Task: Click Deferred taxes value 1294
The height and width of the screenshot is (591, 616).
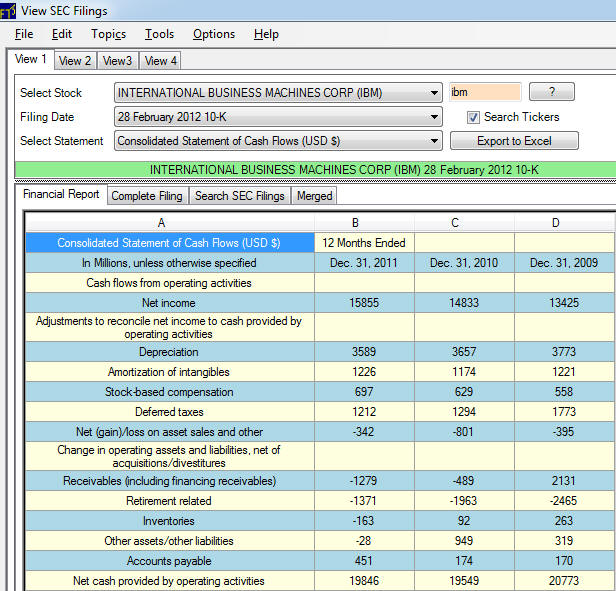Action: click(464, 412)
